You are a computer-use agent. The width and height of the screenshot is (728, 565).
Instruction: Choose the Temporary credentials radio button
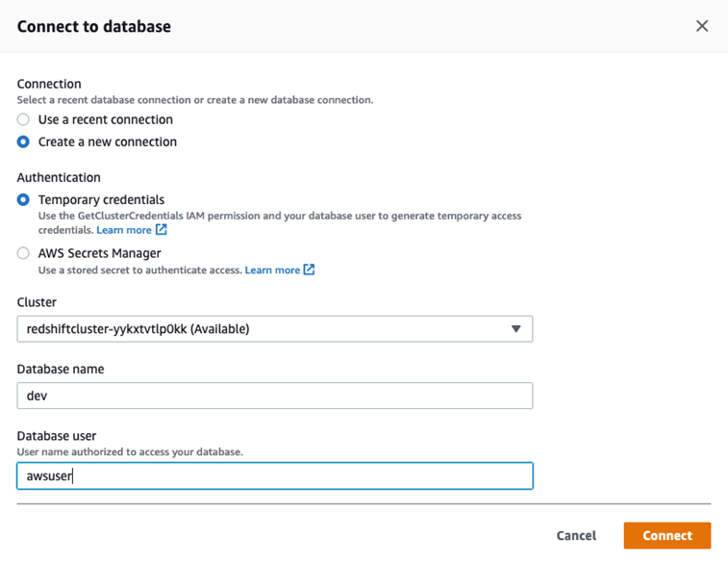(x=23, y=200)
